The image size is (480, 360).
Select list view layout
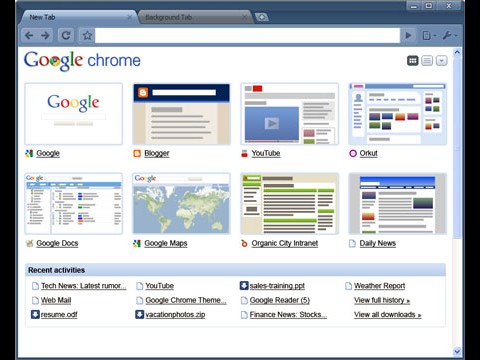427,61
